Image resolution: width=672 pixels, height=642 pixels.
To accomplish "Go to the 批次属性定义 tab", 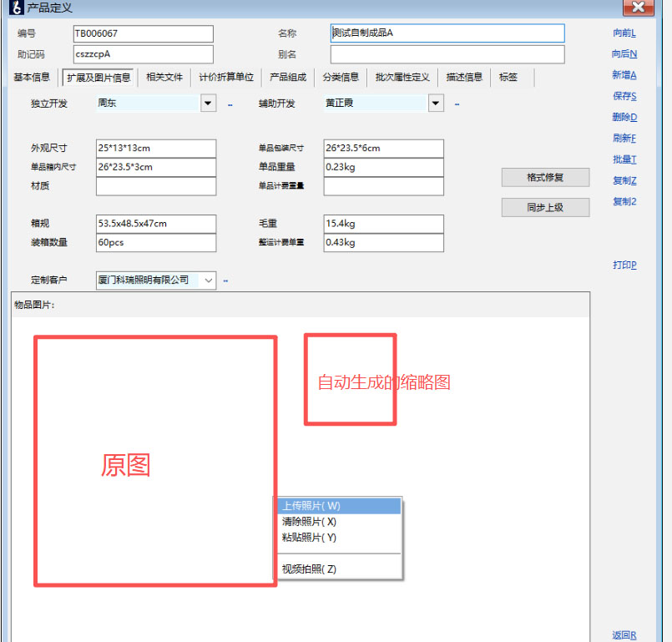I will [x=402, y=78].
